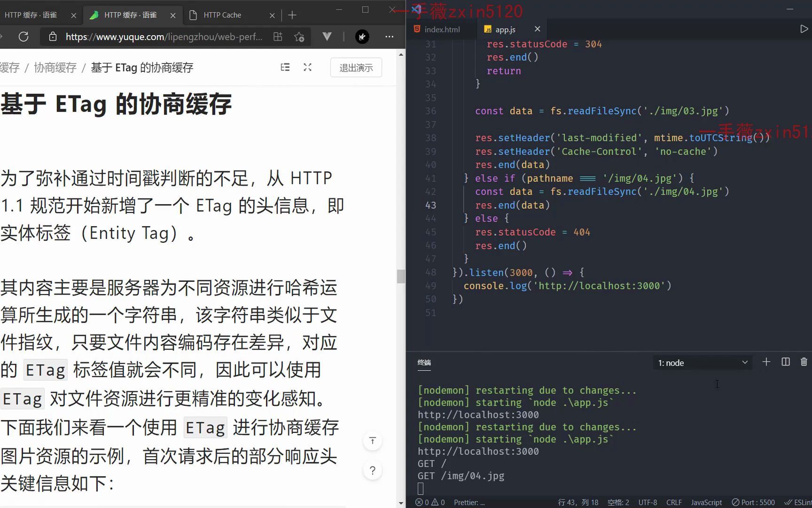Close the HTTP Cache browser tab
812x508 pixels.
click(272, 16)
